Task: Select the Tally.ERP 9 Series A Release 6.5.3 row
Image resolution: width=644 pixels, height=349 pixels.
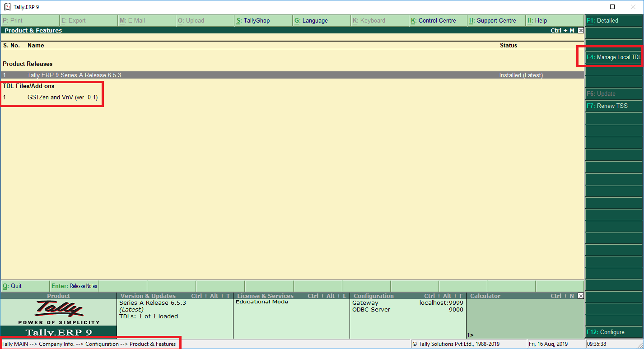Action: pos(292,75)
